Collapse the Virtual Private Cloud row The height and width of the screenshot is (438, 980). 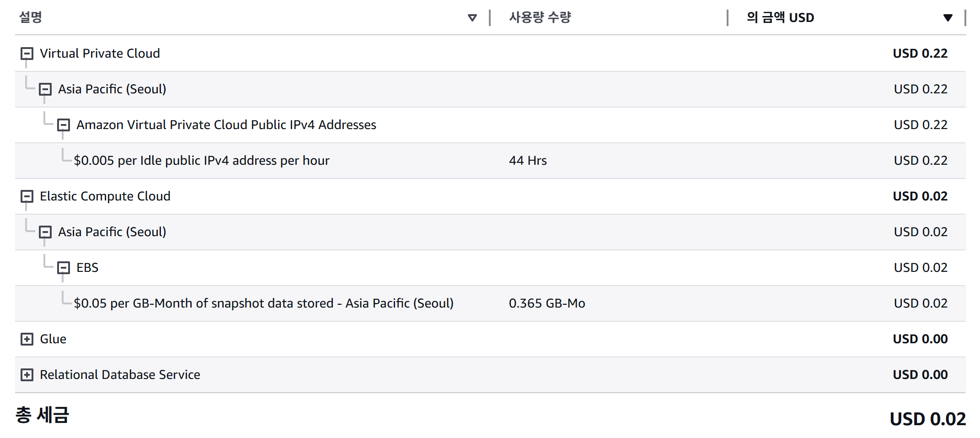click(x=27, y=54)
